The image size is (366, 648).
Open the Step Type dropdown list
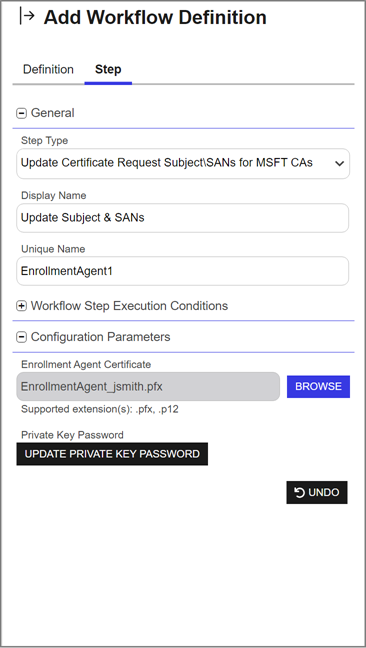[x=183, y=164]
